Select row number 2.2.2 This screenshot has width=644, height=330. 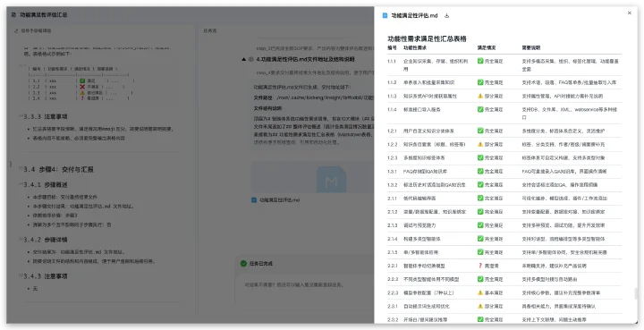tap(393, 280)
